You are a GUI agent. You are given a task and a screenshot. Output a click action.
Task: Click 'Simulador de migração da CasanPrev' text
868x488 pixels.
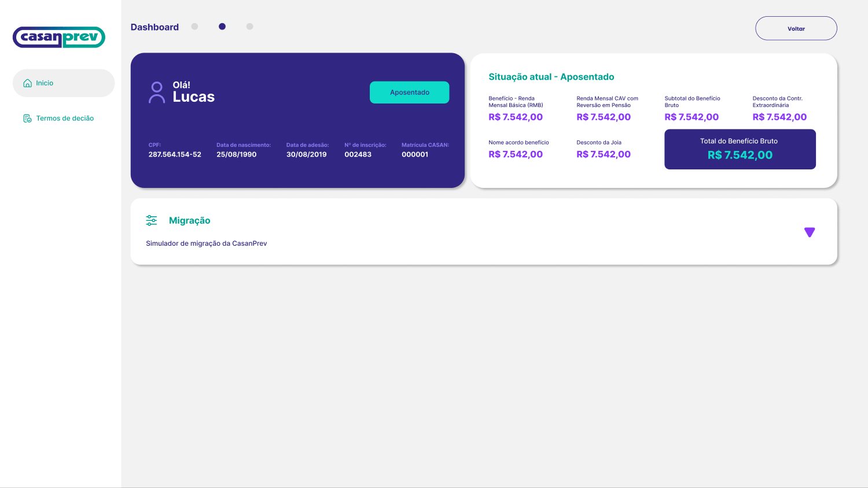tap(207, 243)
